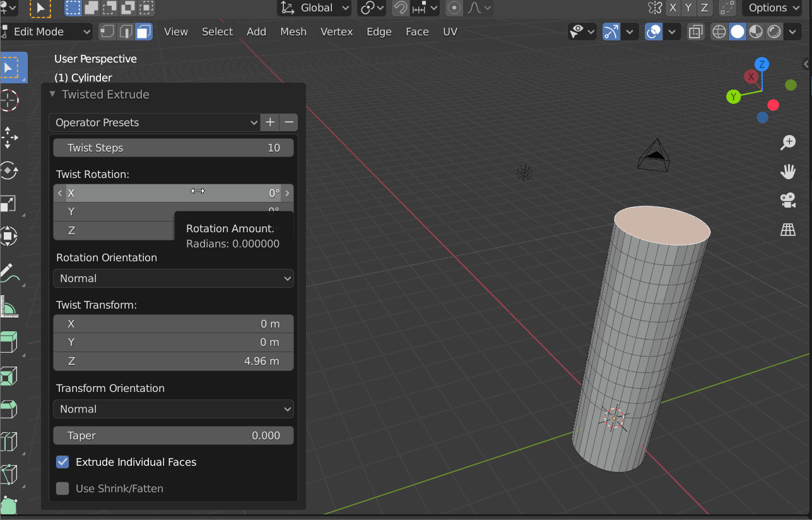Pick the Annotate tool
Image resolution: width=812 pixels, height=520 pixels.
point(9,273)
